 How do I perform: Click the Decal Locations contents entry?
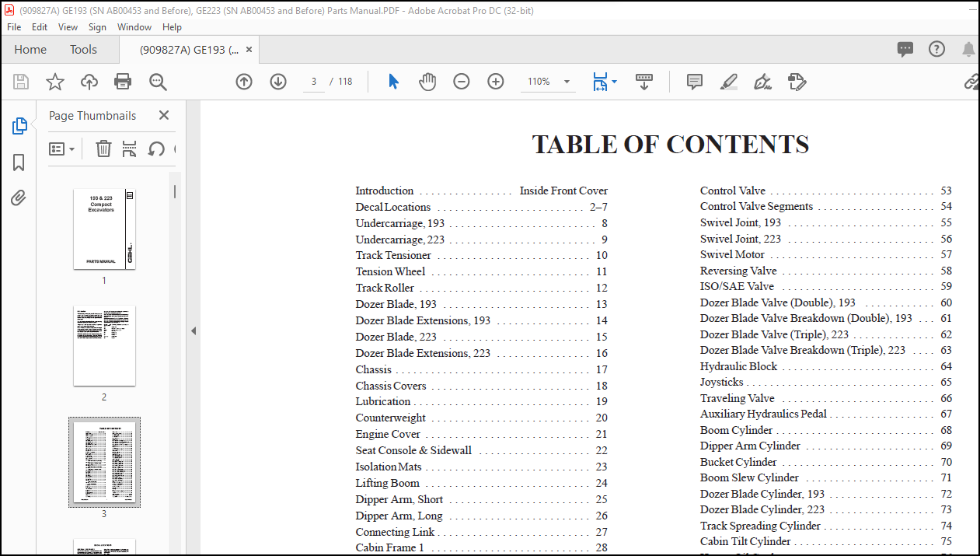[x=482, y=207]
